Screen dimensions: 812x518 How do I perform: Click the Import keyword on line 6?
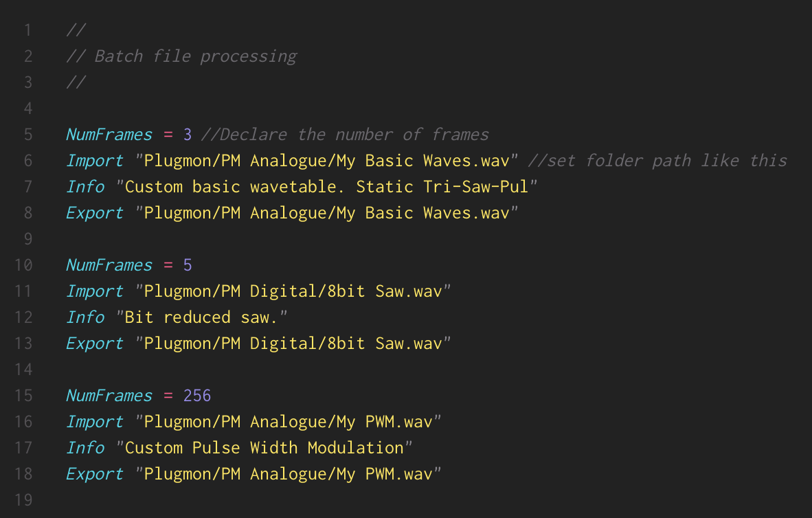pyautogui.click(x=95, y=161)
